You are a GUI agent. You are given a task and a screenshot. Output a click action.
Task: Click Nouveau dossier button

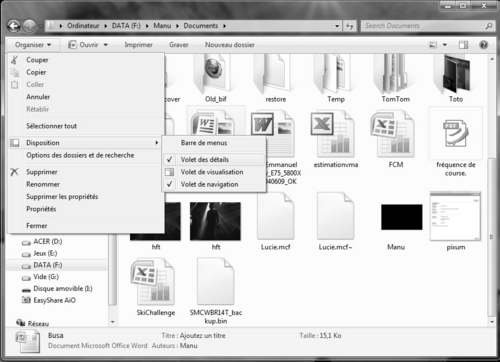[230, 45]
